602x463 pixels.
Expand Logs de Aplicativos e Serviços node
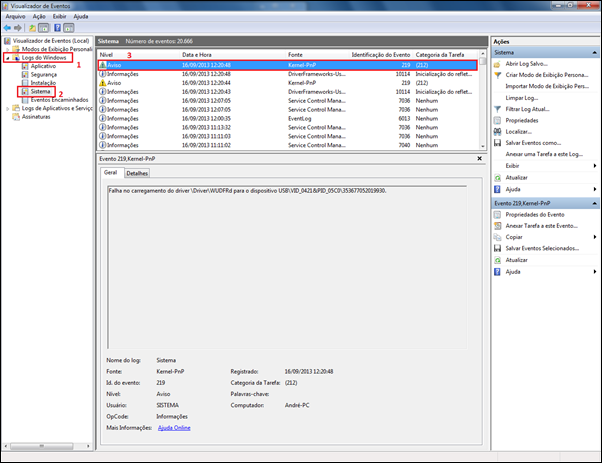pyautogui.click(x=8, y=109)
